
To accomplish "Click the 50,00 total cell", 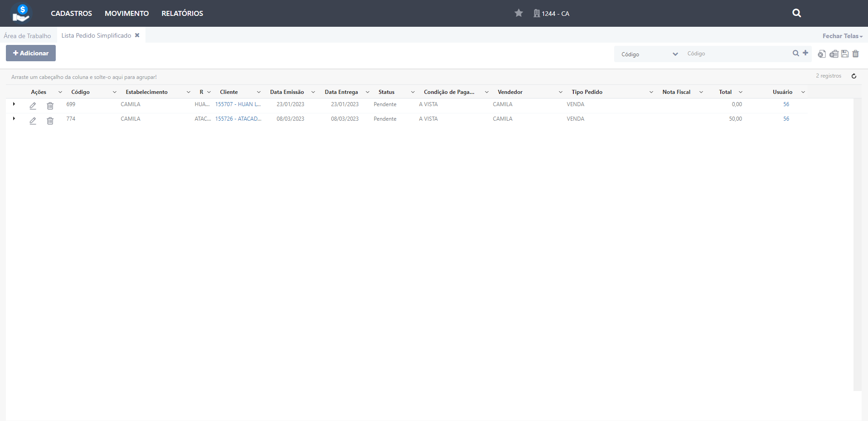I will point(735,119).
